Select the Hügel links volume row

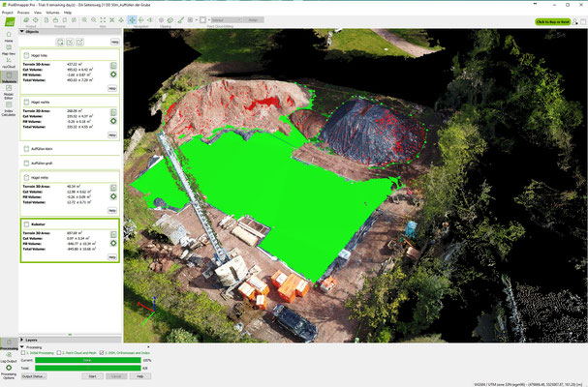pos(70,55)
